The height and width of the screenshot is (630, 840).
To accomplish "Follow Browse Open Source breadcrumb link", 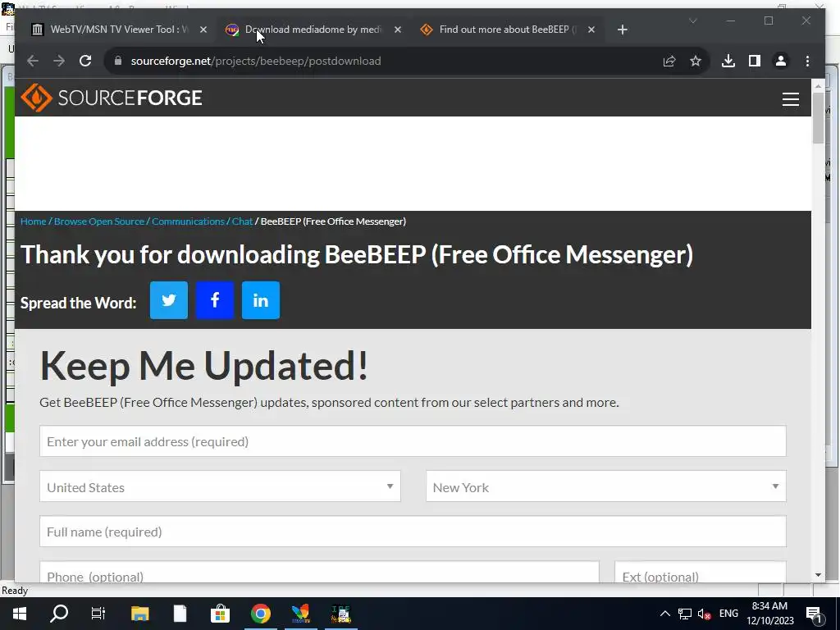I will coord(99,221).
